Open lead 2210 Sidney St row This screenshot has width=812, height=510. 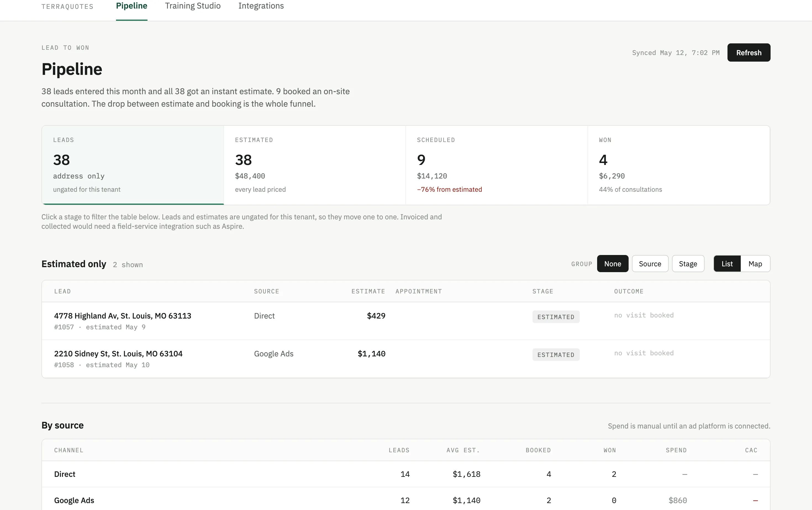[x=406, y=359]
